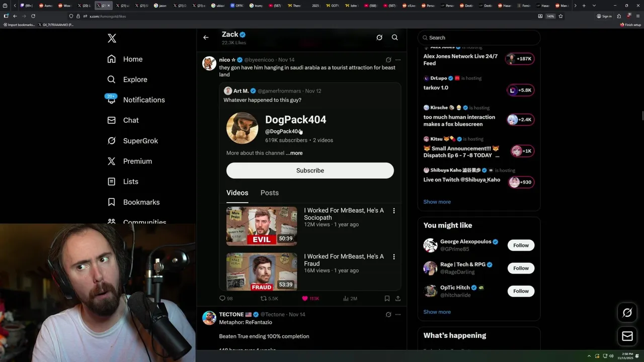Screen dimensions: 644x362
Task: Click the Finish setup button
Action: pyautogui.click(x=631, y=25)
